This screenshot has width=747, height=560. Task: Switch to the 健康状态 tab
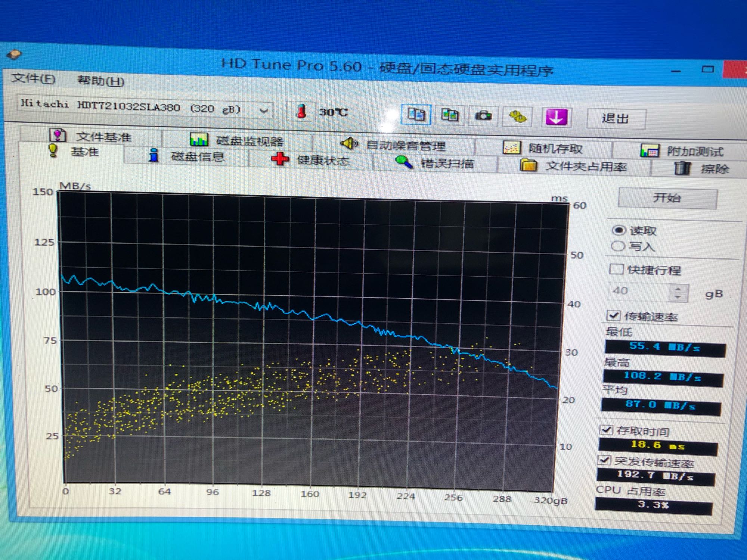coord(311,160)
